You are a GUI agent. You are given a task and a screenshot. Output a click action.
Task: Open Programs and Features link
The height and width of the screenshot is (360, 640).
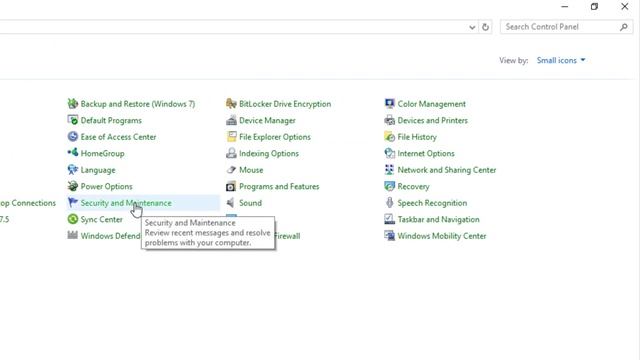(279, 187)
